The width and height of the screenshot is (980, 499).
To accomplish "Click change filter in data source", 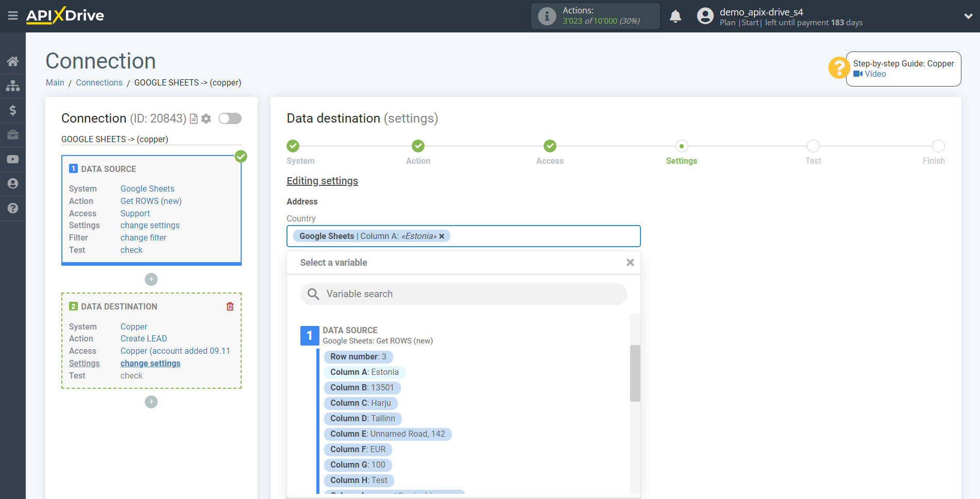I will pyautogui.click(x=143, y=237).
